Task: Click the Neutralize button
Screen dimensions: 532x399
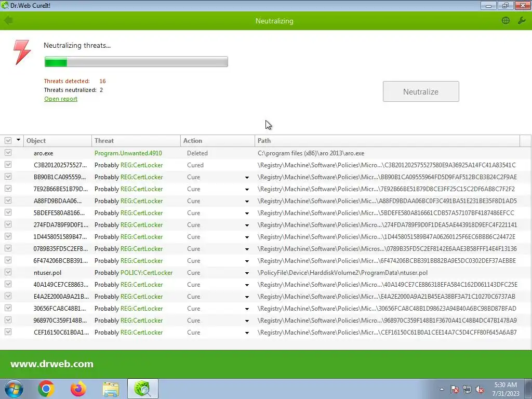Action: tap(421, 91)
